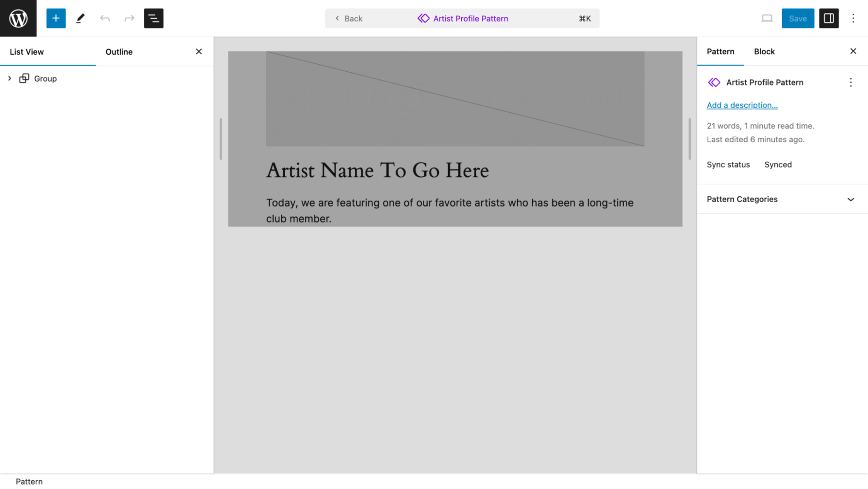Click the redo arrow icon
Image resolution: width=868 pixels, height=489 pixels.
click(x=129, y=18)
